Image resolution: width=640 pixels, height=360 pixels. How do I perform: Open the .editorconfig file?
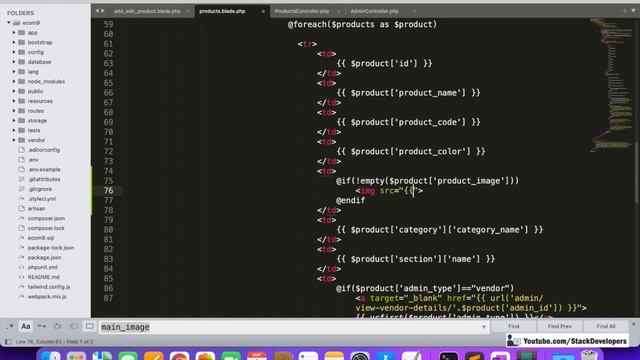[44, 150]
